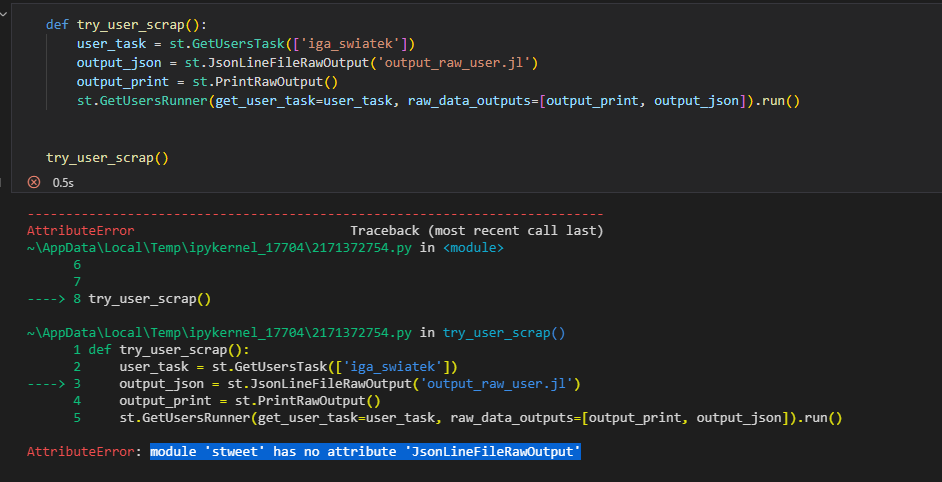
Task: Click traceback line number 6
Action: tap(77, 265)
